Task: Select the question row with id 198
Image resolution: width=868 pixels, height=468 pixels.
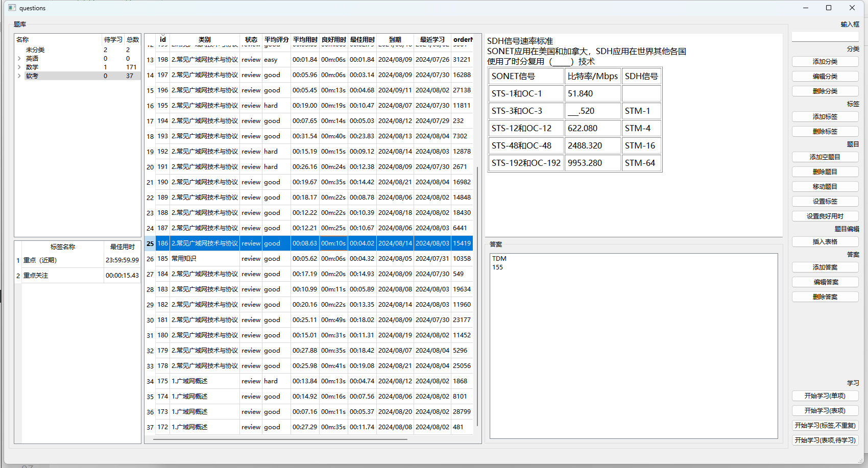Action: pyautogui.click(x=309, y=60)
